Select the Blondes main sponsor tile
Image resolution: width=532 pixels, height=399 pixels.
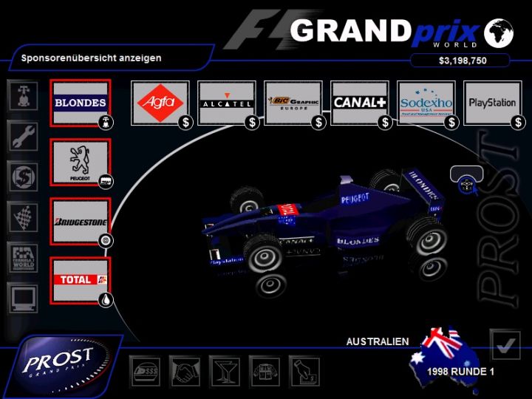pyautogui.click(x=80, y=103)
